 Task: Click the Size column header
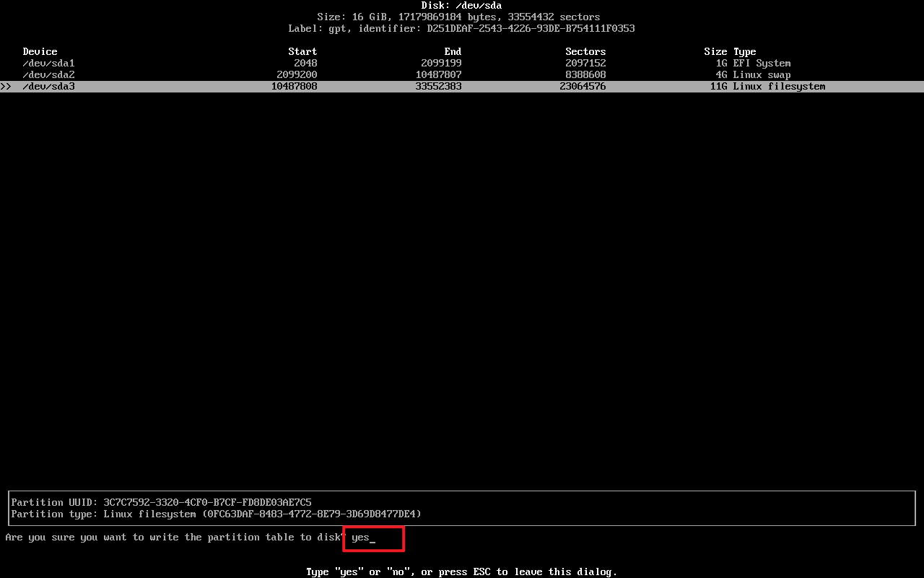(x=715, y=52)
